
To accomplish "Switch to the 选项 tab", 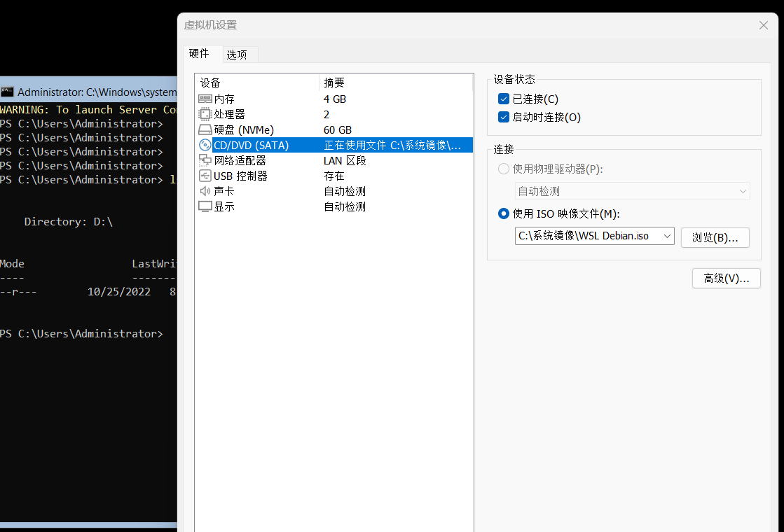I will coord(237,55).
